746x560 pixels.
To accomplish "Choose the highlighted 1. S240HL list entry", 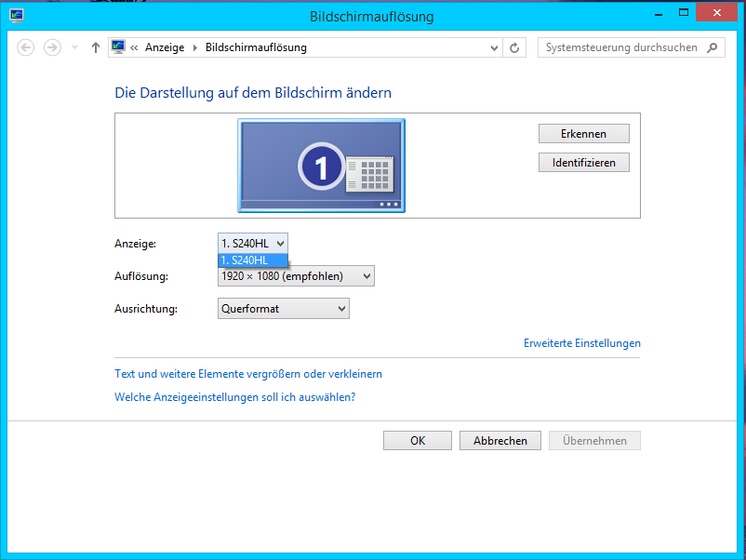I will (x=253, y=260).
